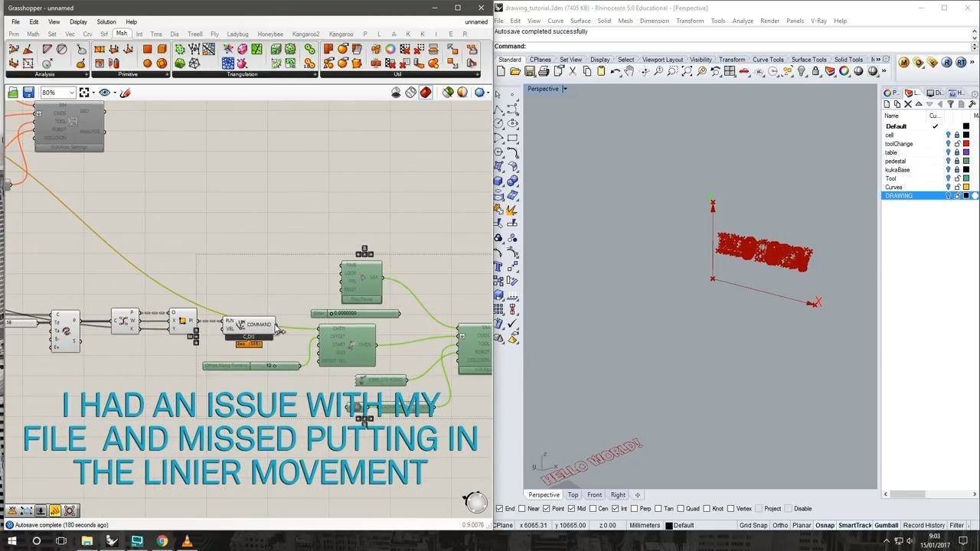Save the Grasshopper definition with the disk icon
The image size is (980, 551).
(x=28, y=93)
